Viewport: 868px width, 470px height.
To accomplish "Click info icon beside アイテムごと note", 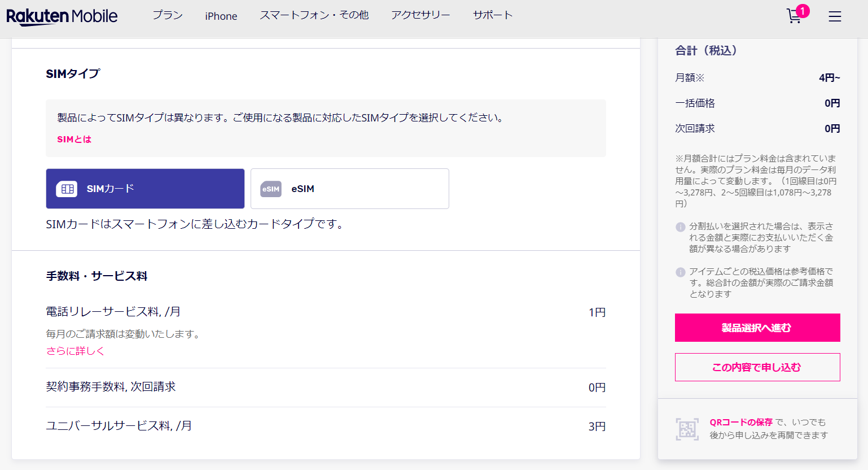I will pyautogui.click(x=681, y=272).
